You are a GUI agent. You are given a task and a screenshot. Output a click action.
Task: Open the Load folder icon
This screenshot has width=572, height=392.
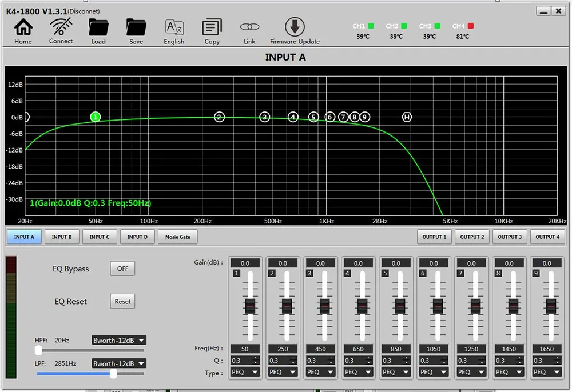98,27
